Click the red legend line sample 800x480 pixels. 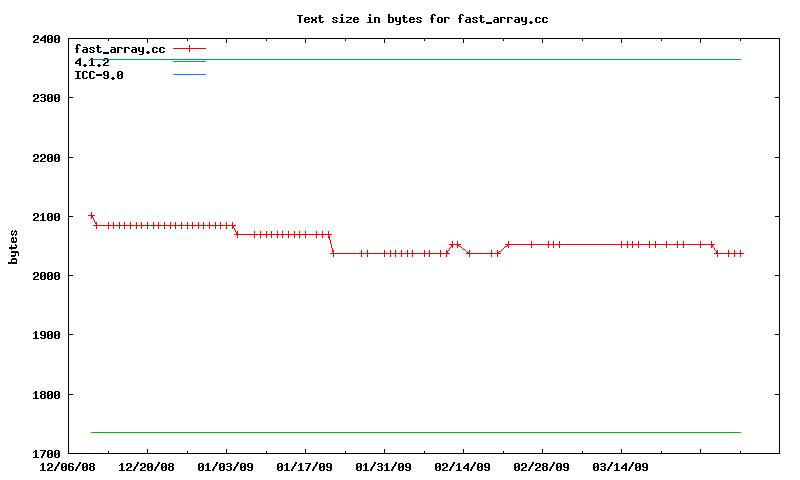point(189,48)
